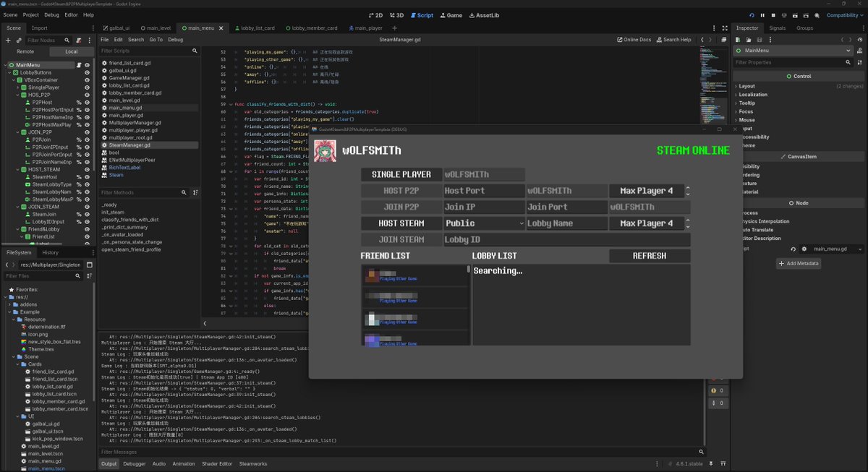Hide the LobbyButtons node
Viewport: 868px width, 472px height.
87,72
